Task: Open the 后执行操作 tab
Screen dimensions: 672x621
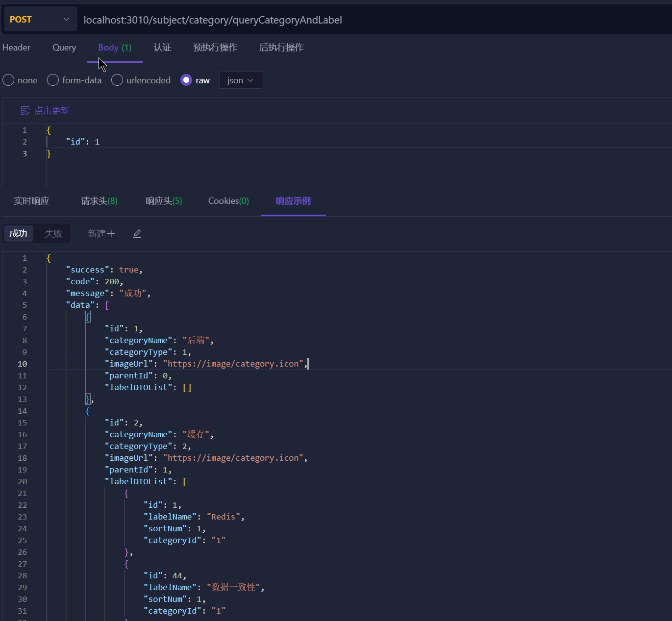Action: coord(281,48)
